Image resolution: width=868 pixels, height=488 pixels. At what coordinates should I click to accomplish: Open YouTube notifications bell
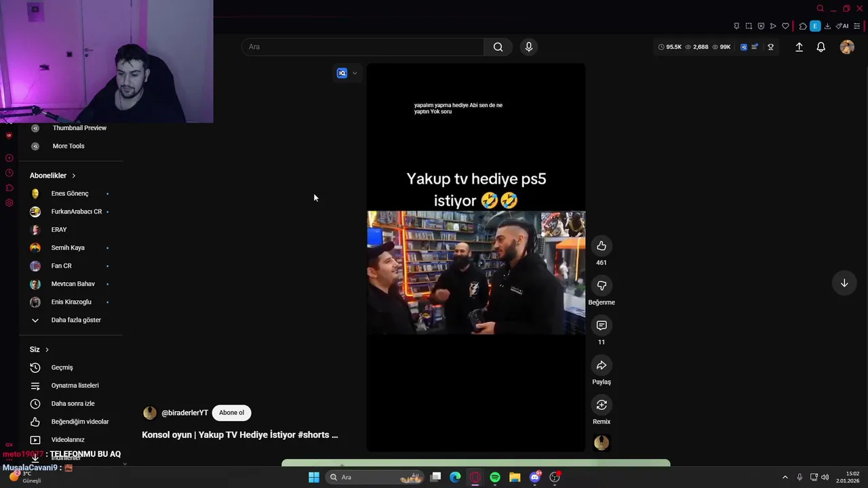[x=821, y=47]
